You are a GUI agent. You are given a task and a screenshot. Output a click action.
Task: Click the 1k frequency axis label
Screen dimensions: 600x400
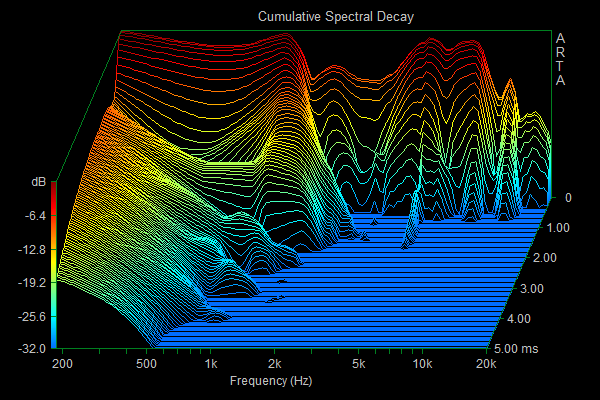point(210,364)
